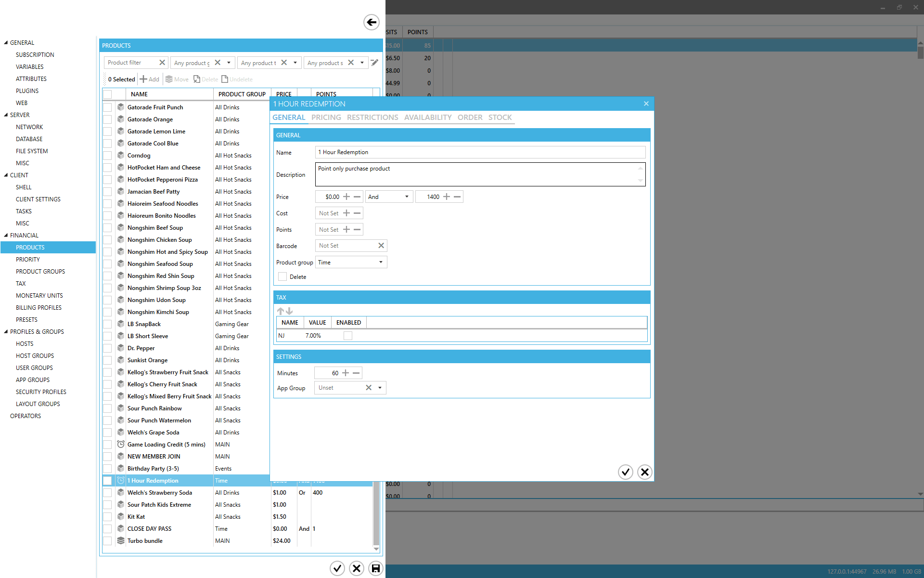924x578 pixels.
Task: Click the filter edit pencil icon
Action: coord(374,63)
